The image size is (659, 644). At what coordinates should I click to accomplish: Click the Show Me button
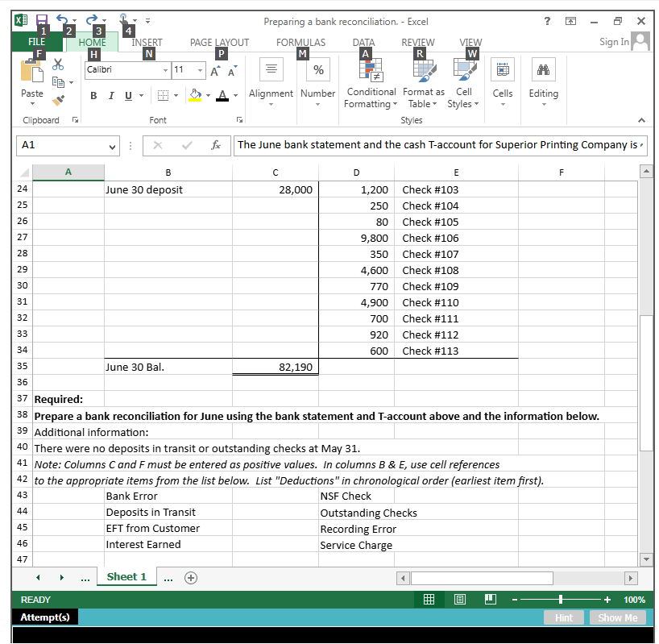click(617, 617)
